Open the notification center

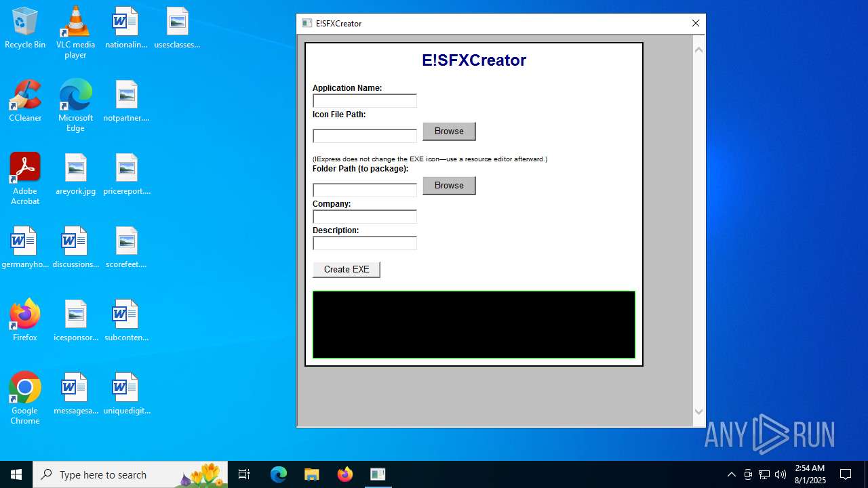(846, 474)
